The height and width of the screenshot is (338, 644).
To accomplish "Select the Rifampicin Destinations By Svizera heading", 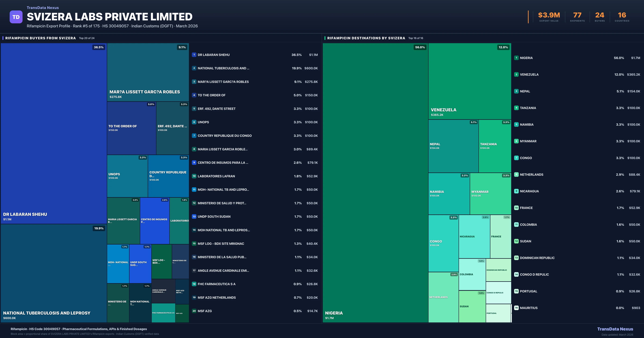I will click(366, 38).
